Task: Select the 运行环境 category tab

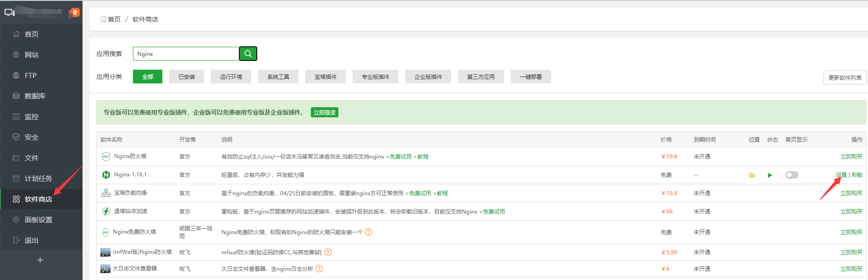Action: 231,77
